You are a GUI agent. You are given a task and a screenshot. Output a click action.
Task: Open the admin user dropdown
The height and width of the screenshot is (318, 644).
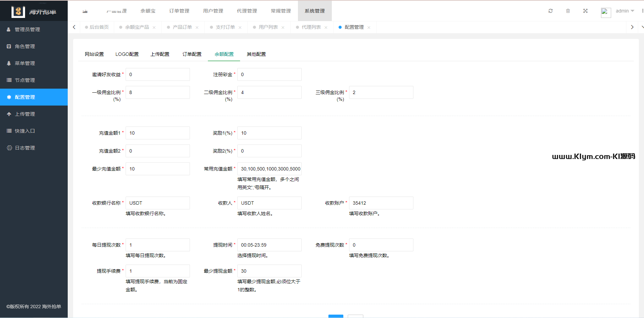click(x=624, y=11)
